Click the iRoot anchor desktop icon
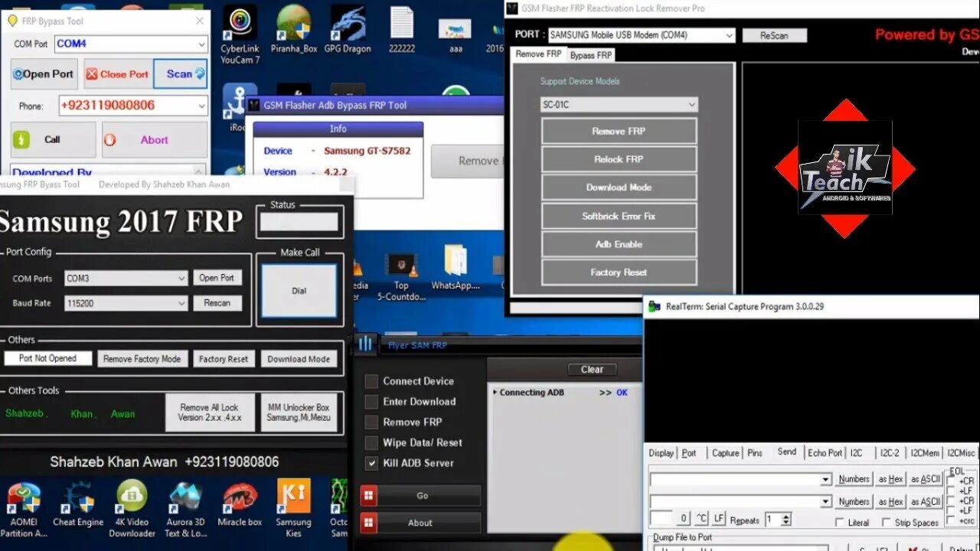The width and height of the screenshot is (980, 551). [x=239, y=107]
